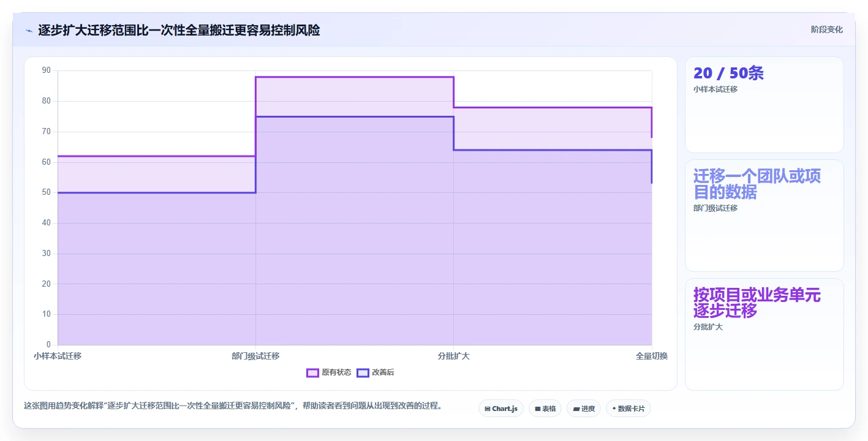Open the 迁移一个团队或项目的数据 card

pyautogui.click(x=764, y=216)
